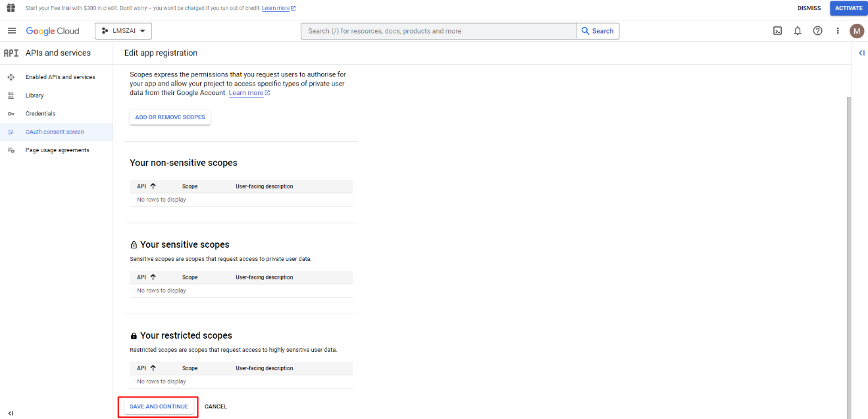This screenshot has height=419, width=868.
Task: Click the free trial gift icon
Action: click(11, 8)
